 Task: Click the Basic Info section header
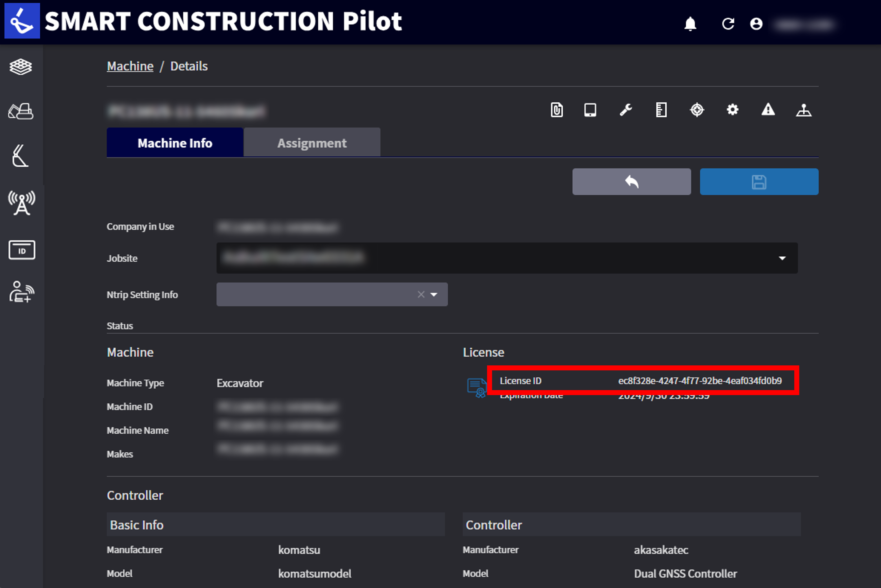coord(276,524)
